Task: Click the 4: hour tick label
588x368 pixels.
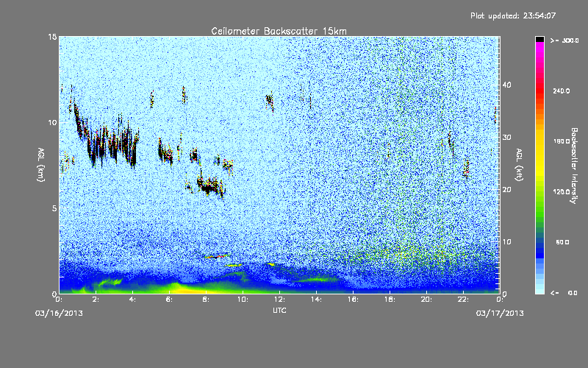Action: (x=133, y=300)
